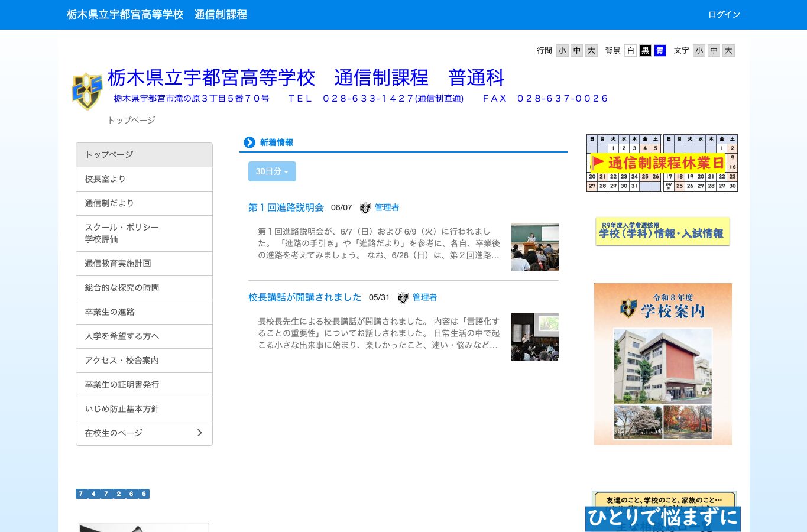Select white 白 background swatch
Viewport: 807px width, 532px height.
(631, 51)
